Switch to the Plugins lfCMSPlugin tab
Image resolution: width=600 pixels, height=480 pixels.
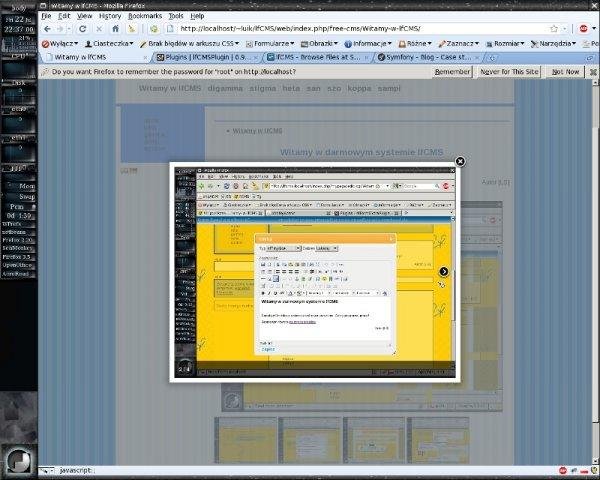coord(208,57)
